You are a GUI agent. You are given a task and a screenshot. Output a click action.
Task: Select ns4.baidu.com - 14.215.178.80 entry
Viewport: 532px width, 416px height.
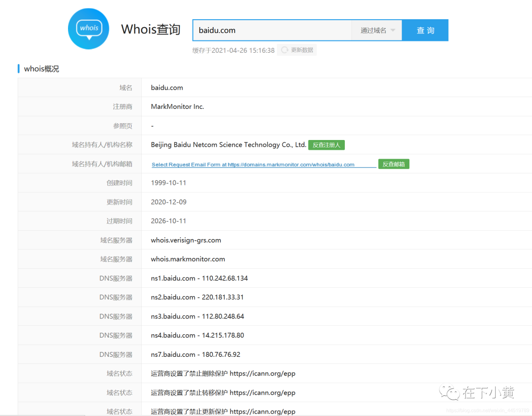198,335
